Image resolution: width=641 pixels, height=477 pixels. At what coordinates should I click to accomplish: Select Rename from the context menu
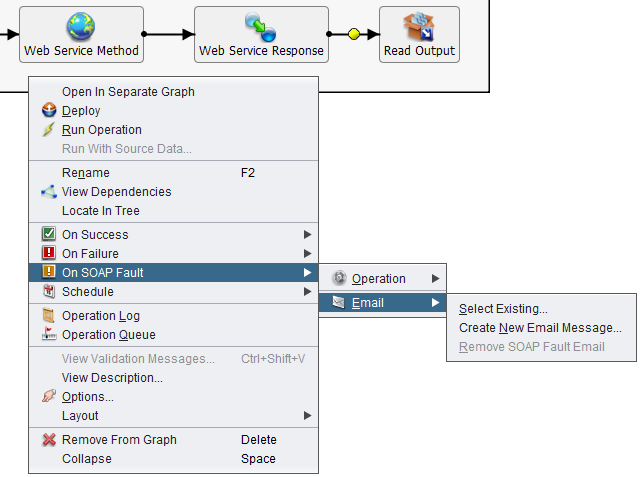[86, 173]
